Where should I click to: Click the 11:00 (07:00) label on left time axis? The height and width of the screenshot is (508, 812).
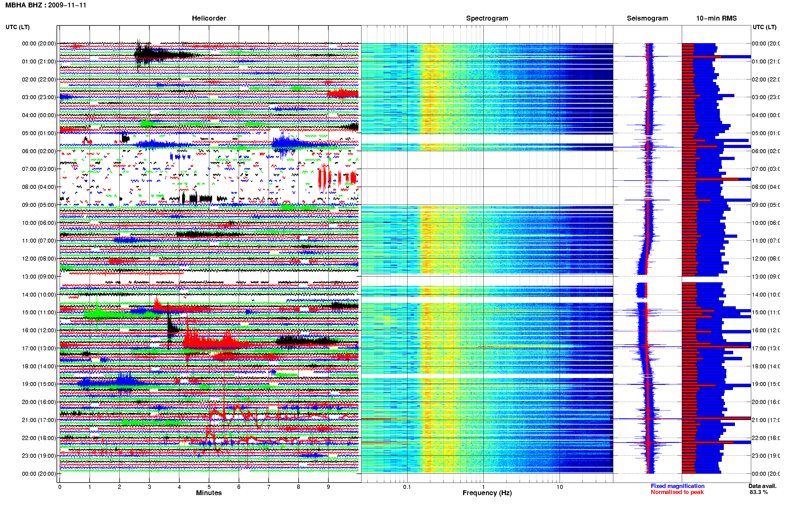coord(39,241)
